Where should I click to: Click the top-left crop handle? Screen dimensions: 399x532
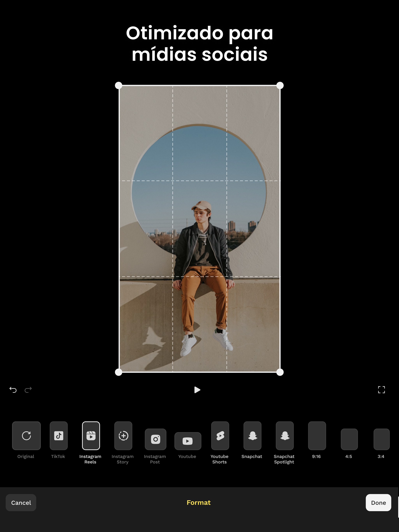(x=119, y=85)
